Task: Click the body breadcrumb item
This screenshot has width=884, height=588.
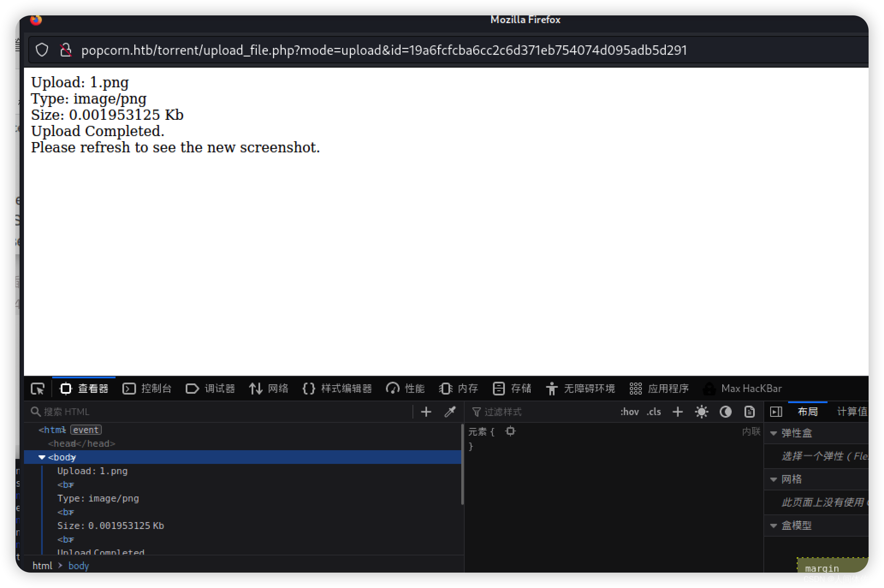Action: [x=79, y=565]
